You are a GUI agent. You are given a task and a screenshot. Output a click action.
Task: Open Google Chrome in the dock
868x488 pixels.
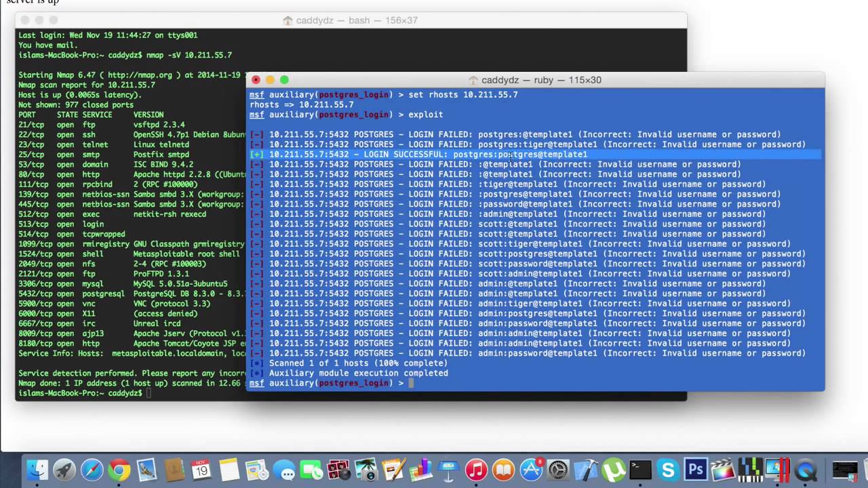tap(119, 470)
